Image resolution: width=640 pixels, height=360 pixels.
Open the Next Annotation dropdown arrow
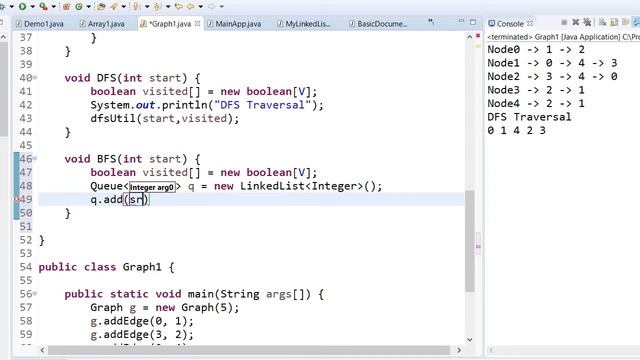tap(147, 7)
